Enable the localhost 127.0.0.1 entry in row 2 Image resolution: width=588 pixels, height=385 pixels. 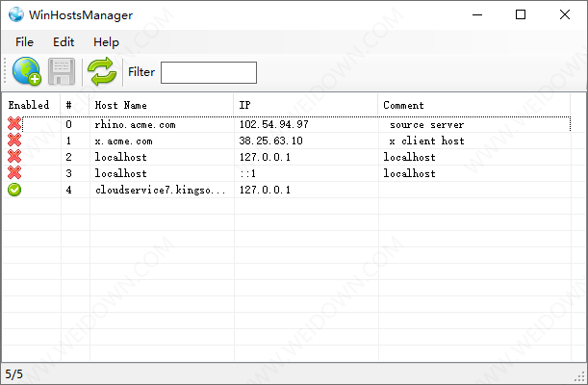14,157
